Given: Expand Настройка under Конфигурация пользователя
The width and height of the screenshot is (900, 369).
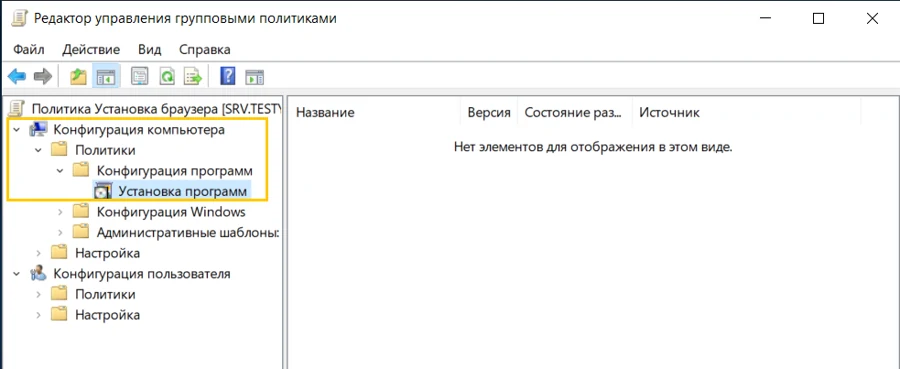Looking at the screenshot, I should click(x=38, y=315).
